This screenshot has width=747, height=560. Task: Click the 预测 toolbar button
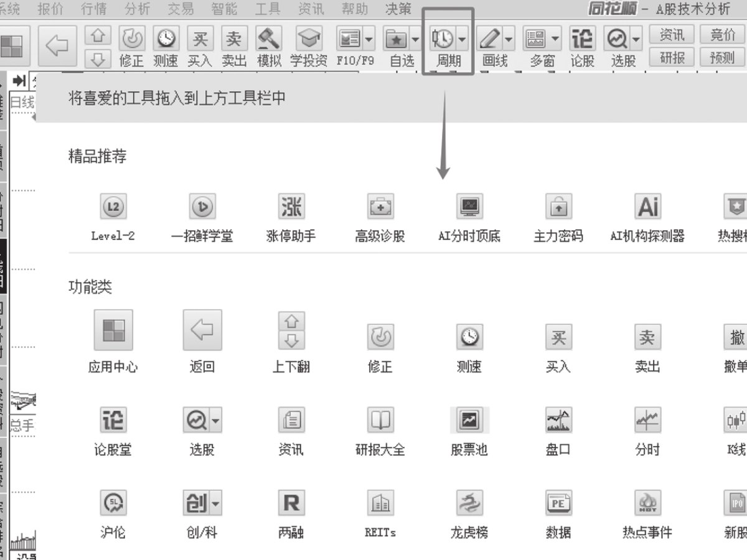722,58
